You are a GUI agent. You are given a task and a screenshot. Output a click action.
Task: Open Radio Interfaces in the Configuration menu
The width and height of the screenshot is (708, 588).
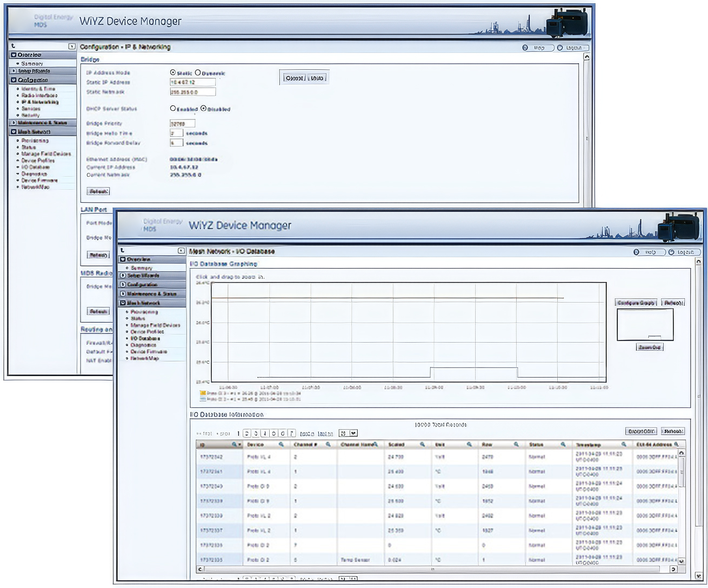click(x=39, y=95)
